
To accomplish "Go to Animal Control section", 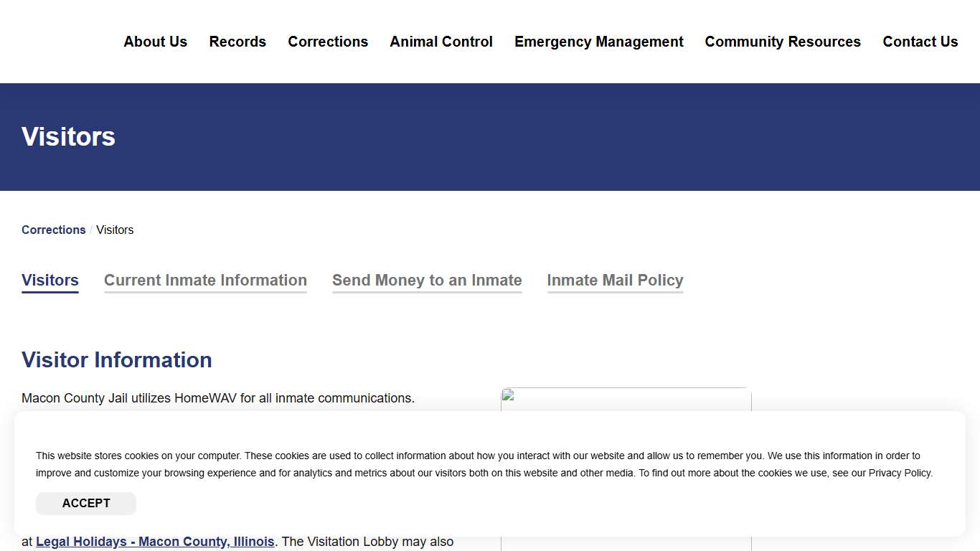I will (x=441, y=42).
